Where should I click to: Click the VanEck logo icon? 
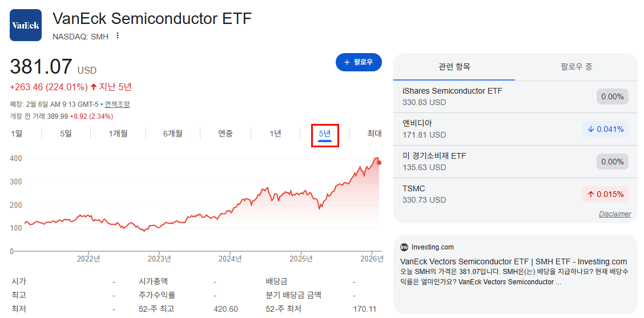pyautogui.click(x=26, y=25)
